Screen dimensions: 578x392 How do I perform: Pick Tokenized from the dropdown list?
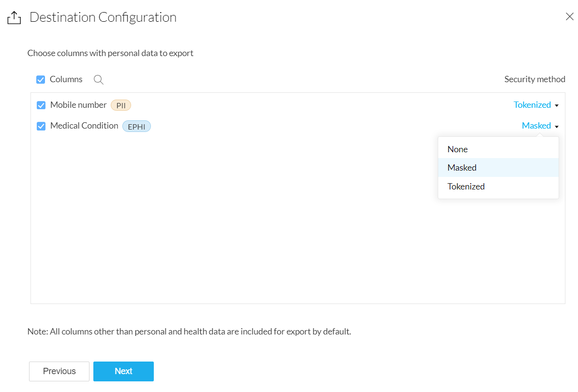click(466, 187)
